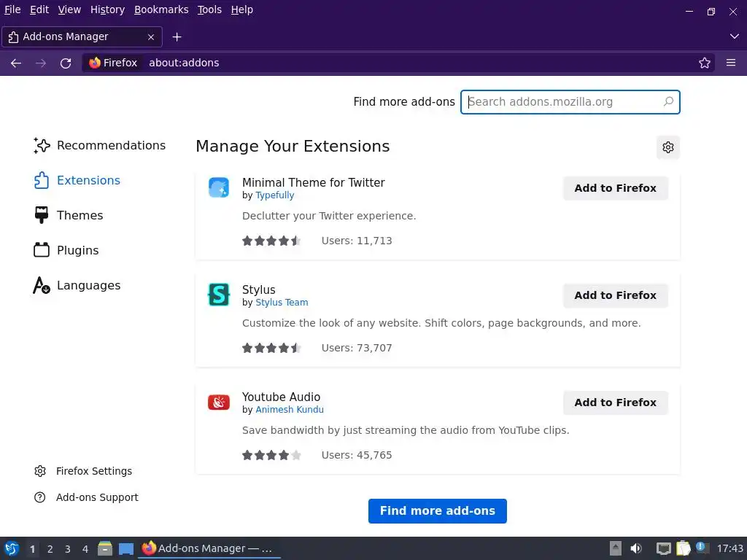Click Minimal Theme for Twitter title

click(314, 182)
